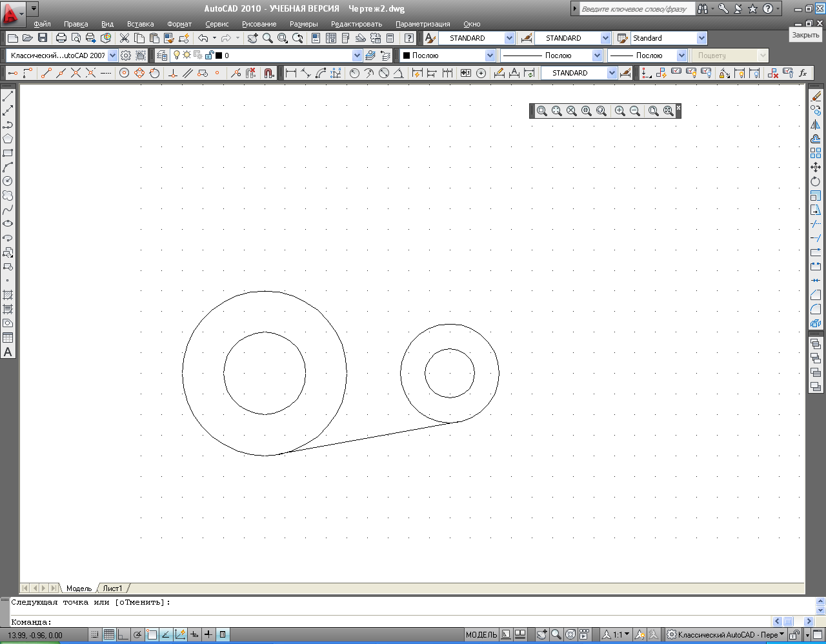Click Zoom Window icon on floating zoom toolbar
This screenshot has height=644, width=826.
pos(542,111)
